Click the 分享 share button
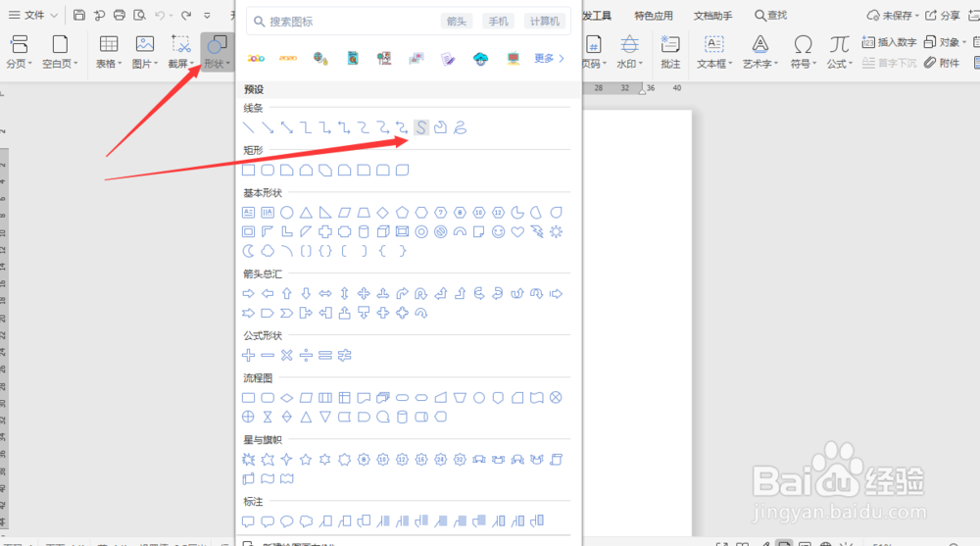 [943, 15]
